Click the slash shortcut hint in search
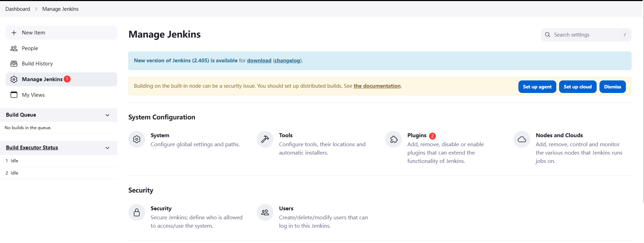 (625, 35)
